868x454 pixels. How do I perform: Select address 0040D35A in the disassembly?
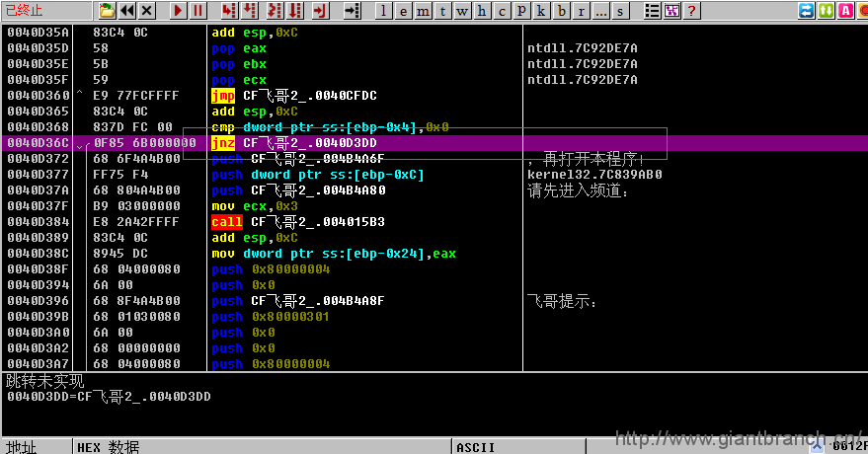click(x=39, y=33)
